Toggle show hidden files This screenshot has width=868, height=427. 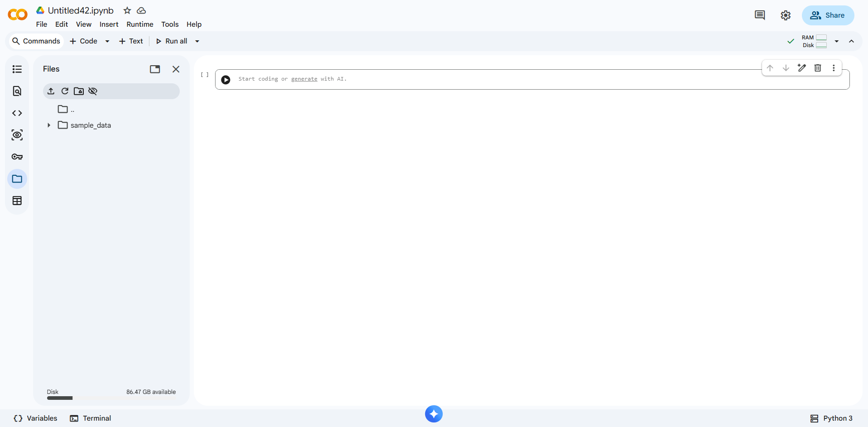coord(93,91)
